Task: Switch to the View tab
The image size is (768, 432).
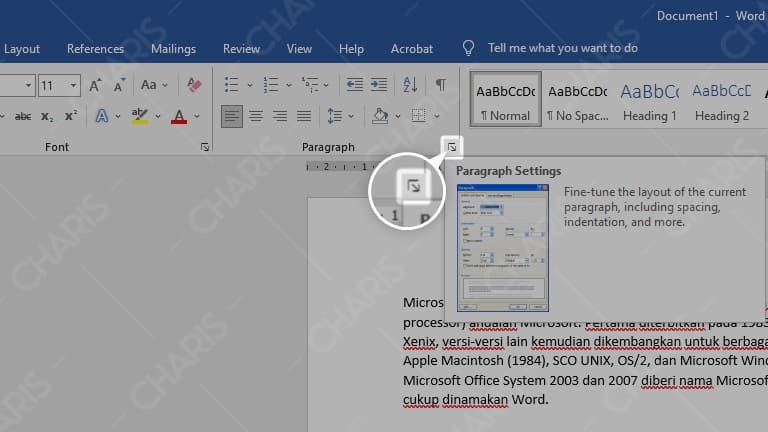Action: point(299,48)
